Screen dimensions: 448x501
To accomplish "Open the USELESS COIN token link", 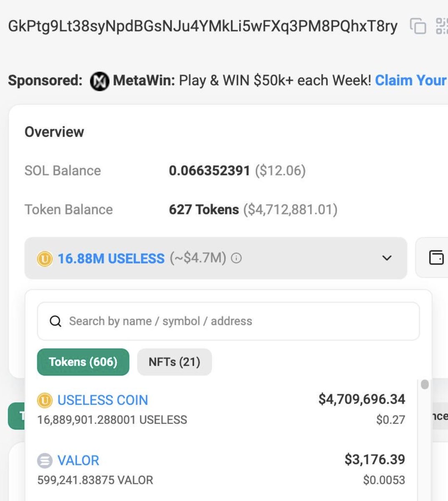I will point(103,400).
